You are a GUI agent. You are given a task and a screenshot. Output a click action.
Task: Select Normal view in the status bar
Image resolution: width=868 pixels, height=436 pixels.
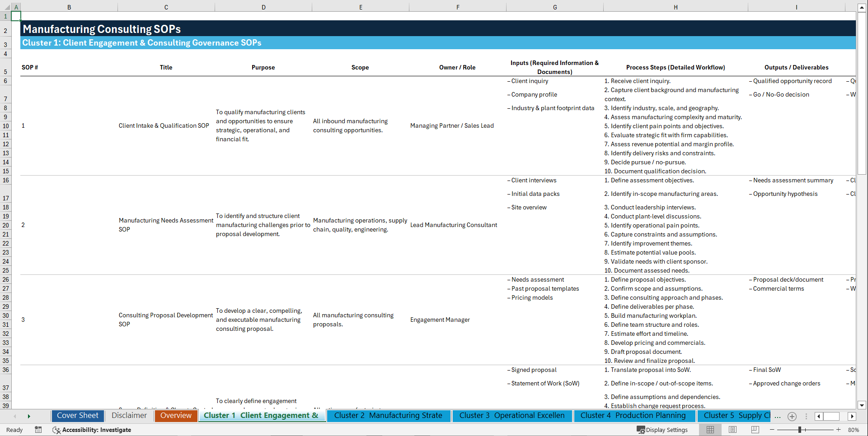[x=710, y=430]
